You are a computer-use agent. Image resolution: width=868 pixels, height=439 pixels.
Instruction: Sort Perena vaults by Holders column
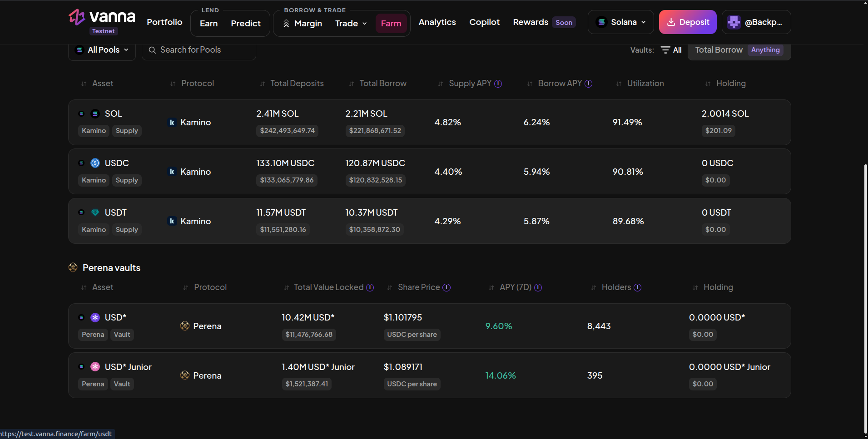tap(610, 287)
